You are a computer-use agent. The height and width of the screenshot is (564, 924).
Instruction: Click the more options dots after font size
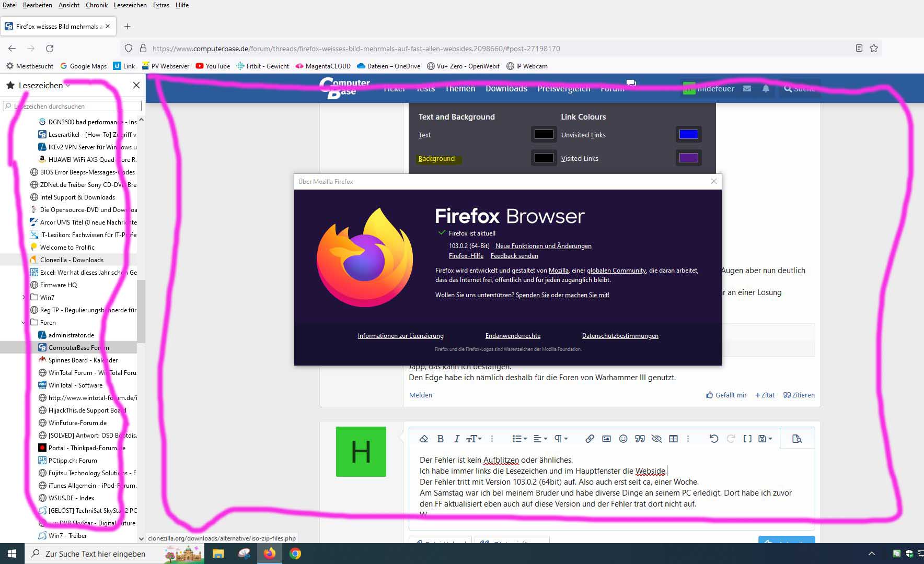coord(492,439)
